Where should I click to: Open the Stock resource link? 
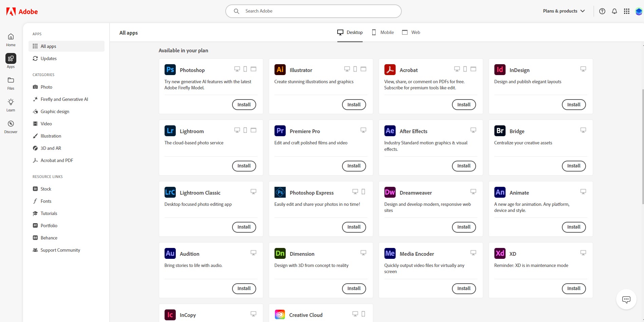coord(67,189)
